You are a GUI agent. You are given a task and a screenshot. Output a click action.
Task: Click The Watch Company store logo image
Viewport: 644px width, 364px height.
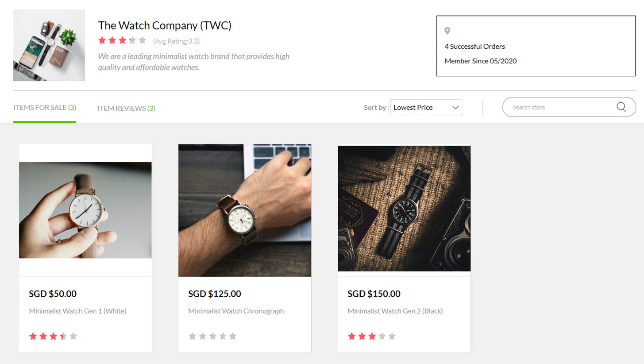(49, 45)
